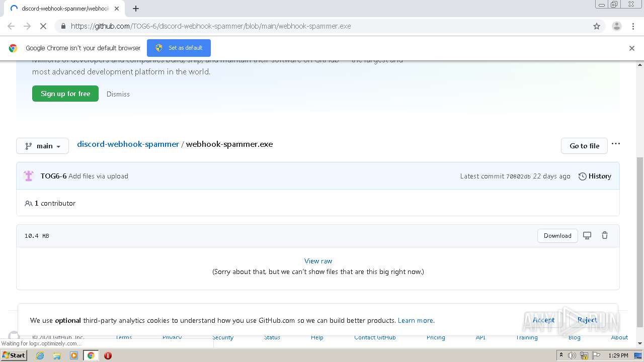Click the TOG6-6 user avatar
This screenshot has width=644, height=362.
(29, 176)
